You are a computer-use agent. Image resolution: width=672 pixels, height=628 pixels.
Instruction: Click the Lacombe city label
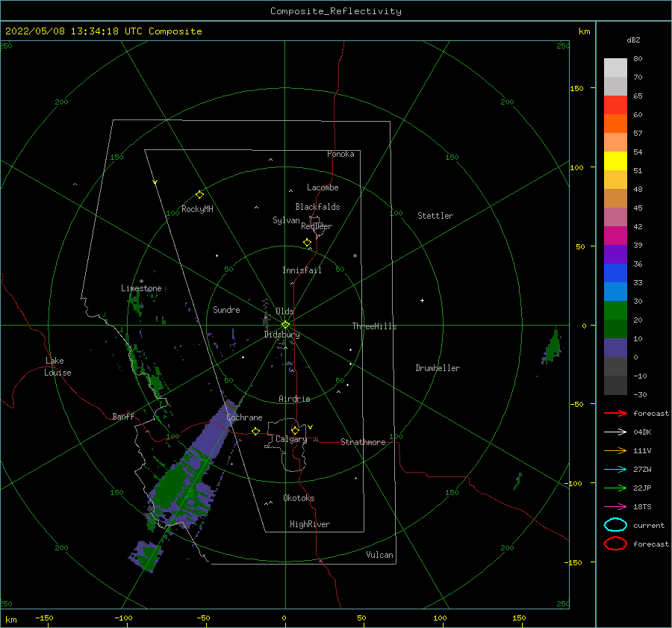[x=323, y=187]
